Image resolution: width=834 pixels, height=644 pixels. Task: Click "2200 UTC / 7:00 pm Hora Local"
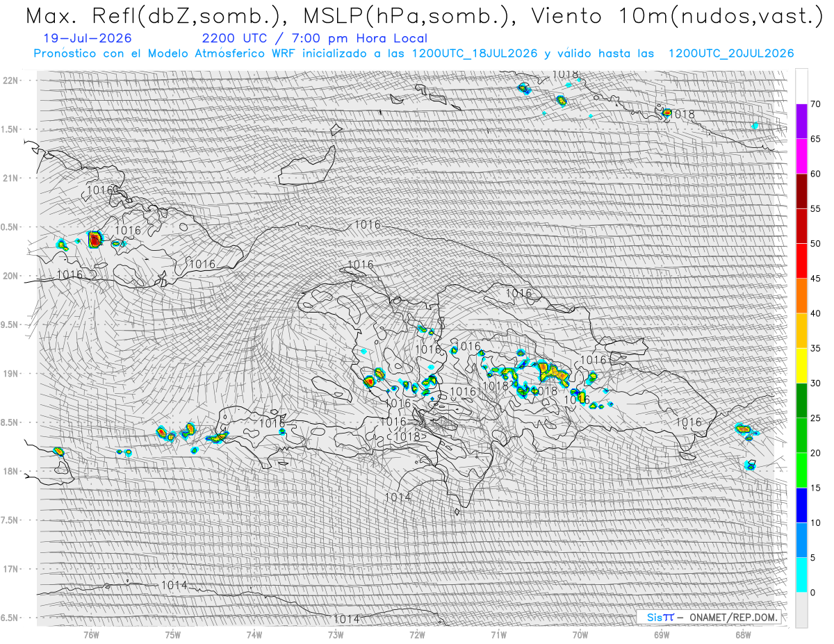point(315,38)
